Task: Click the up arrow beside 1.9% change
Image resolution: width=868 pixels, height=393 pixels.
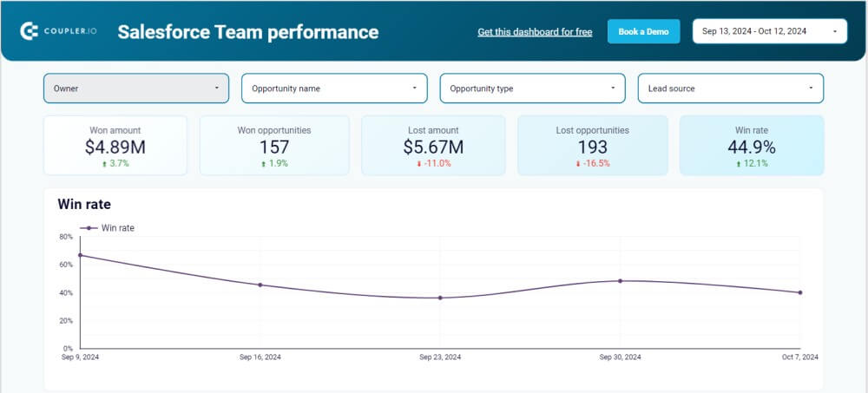Action: [x=264, y=163]
